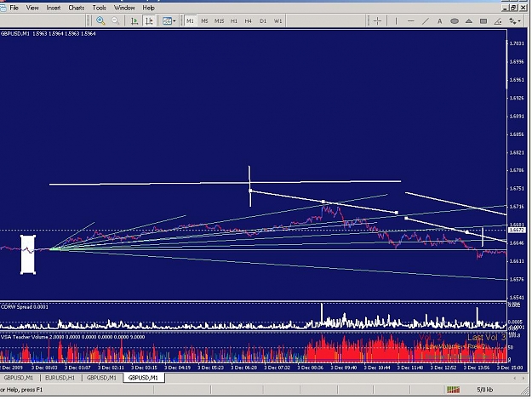532x399 pixels.
Task: Restore down the inner chart window
Action: pos(515,8)
